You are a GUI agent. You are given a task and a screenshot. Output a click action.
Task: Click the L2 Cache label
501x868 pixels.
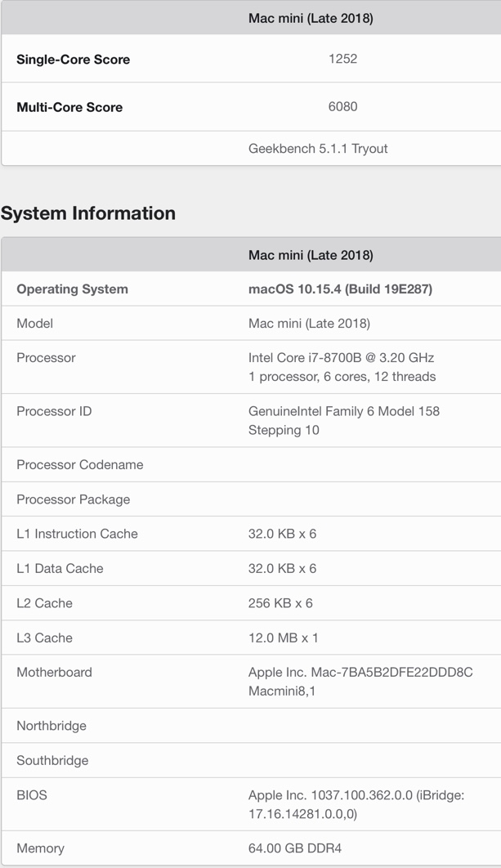coord(44,603)
